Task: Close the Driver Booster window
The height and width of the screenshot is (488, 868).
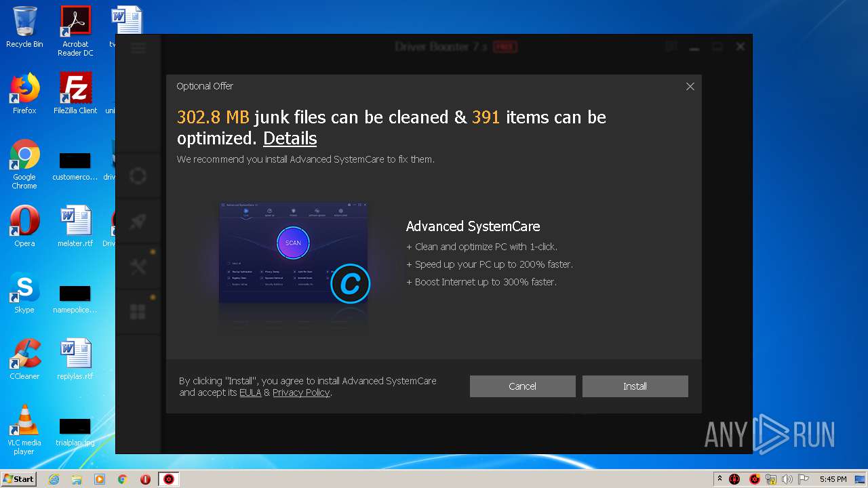Action: pos(741,47)
